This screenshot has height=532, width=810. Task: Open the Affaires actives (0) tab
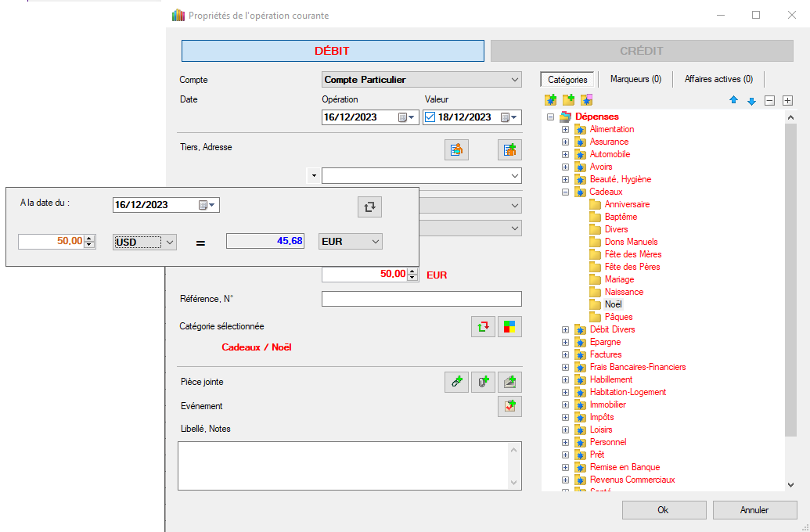pos(718,79)
